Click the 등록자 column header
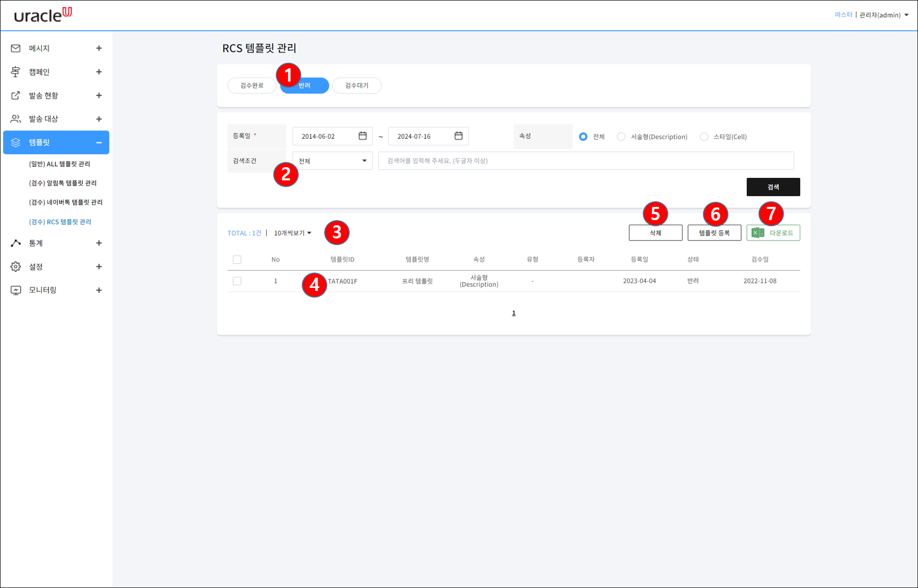 point(586,259)
